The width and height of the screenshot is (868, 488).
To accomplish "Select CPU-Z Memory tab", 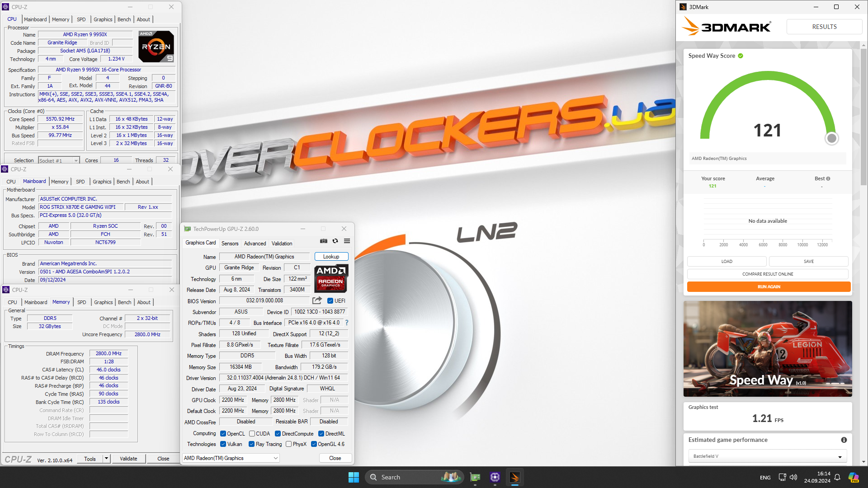I will (60, 302).
